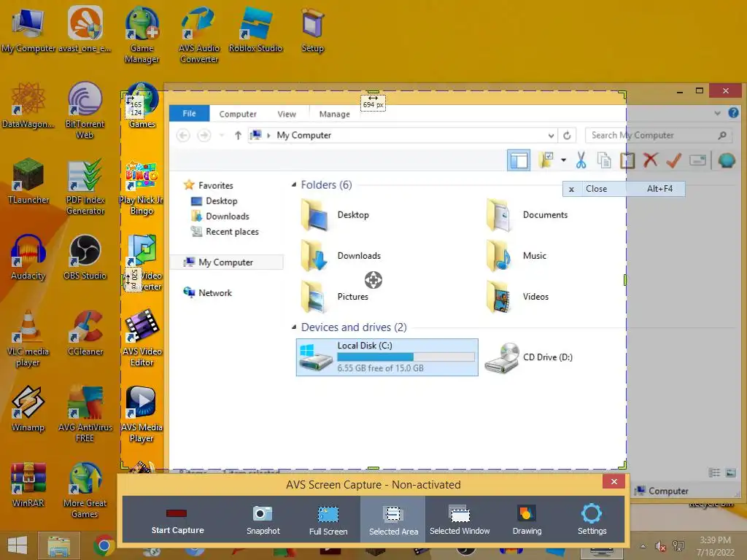
Task: Collapse the Devices and drives group
Action: point(294,327)
